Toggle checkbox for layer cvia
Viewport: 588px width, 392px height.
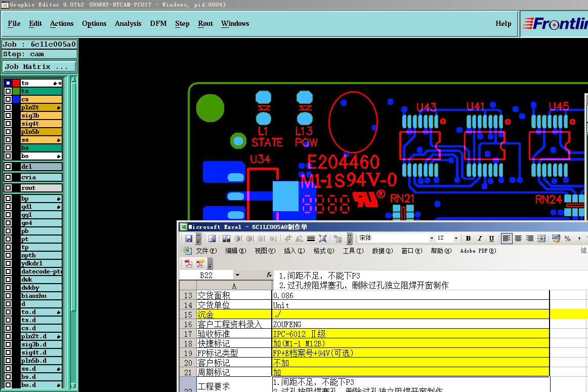[8, 177]
